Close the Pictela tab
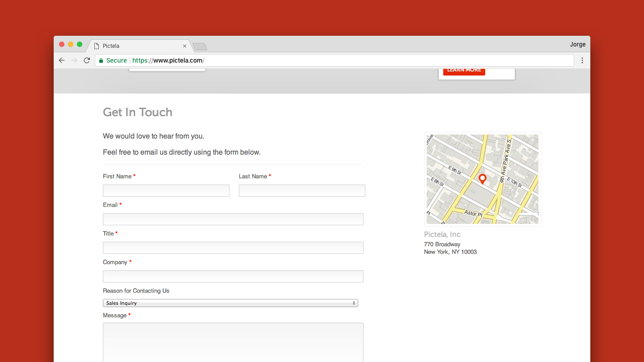The width and height of the screenshot is (644, 362). coord(185,46)
